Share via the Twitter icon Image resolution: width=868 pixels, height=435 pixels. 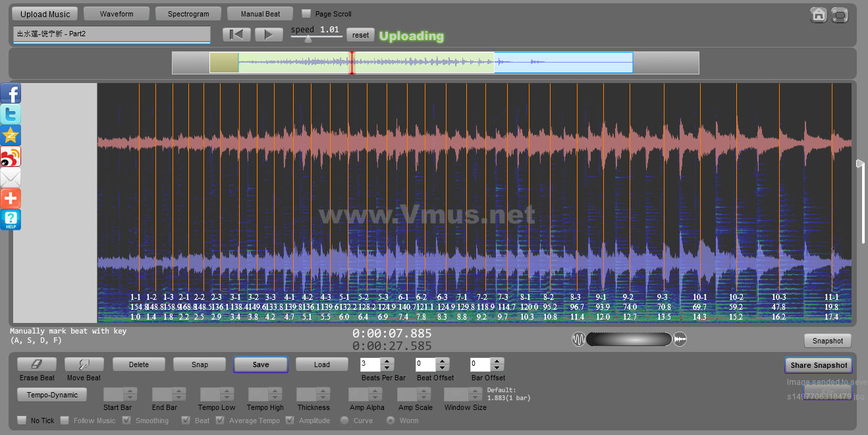pos(11,115)
